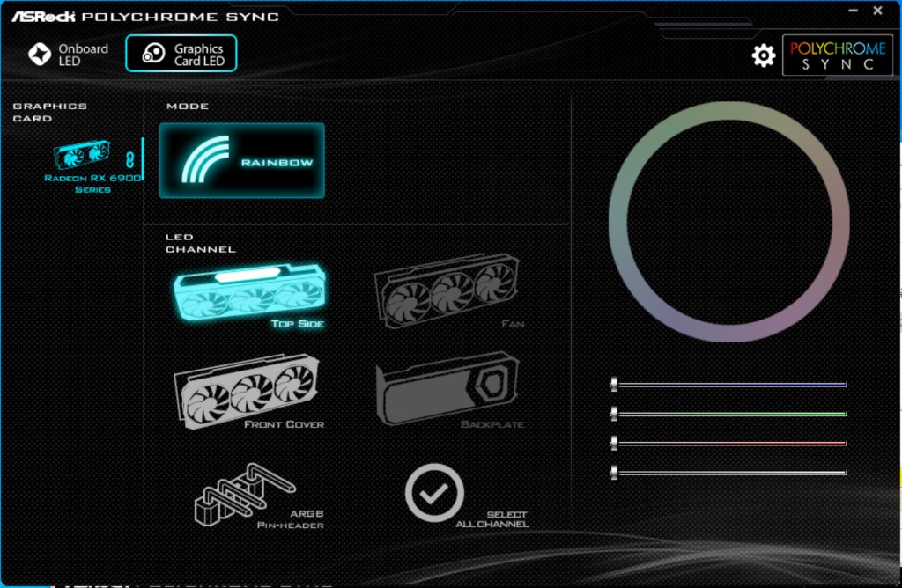Adjust the green color slider
902x588 pixels.
[728, 413]
